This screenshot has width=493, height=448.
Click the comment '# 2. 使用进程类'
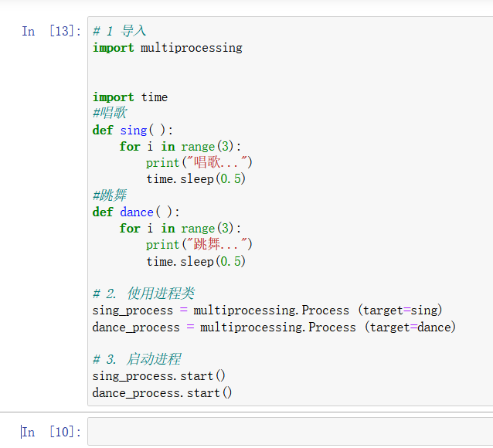(144, 294)
